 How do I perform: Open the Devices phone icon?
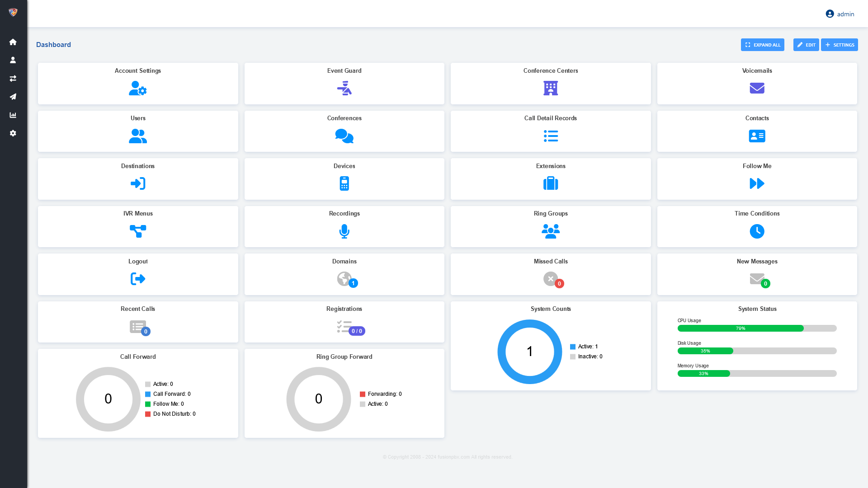coord(344,183)
